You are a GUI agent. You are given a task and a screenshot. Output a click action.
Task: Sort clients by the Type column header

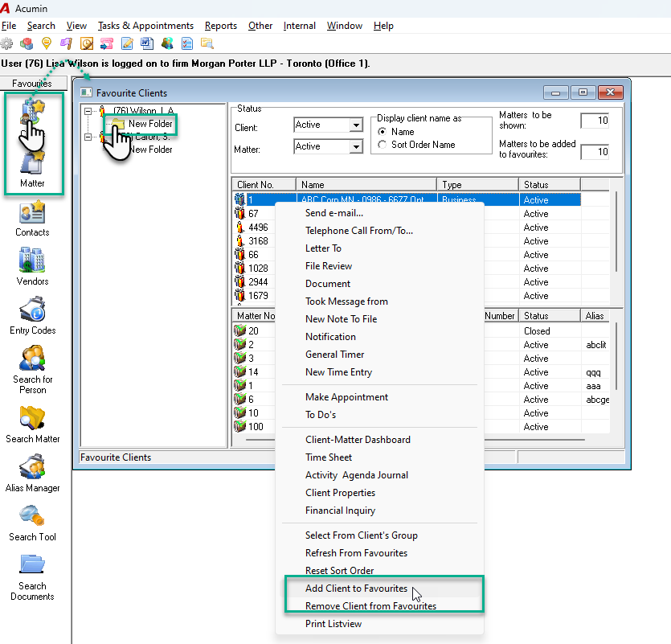(477, 185)
